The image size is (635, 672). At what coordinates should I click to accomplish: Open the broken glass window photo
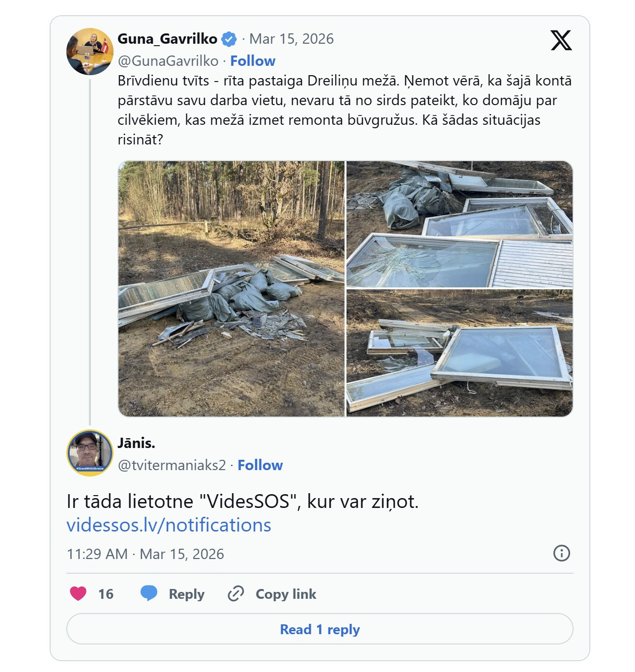[x=459, y=224]
